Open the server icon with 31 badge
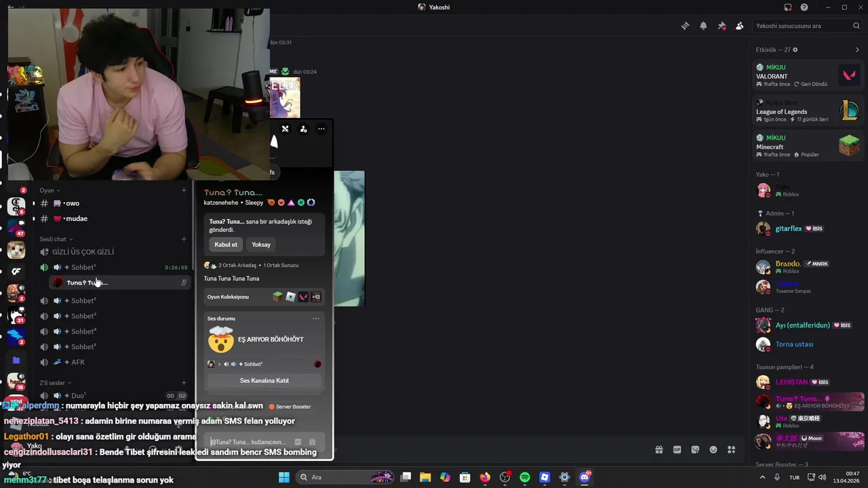Image resolution: width=868 pixels, height=488 pixels. (x=16, y=315)
